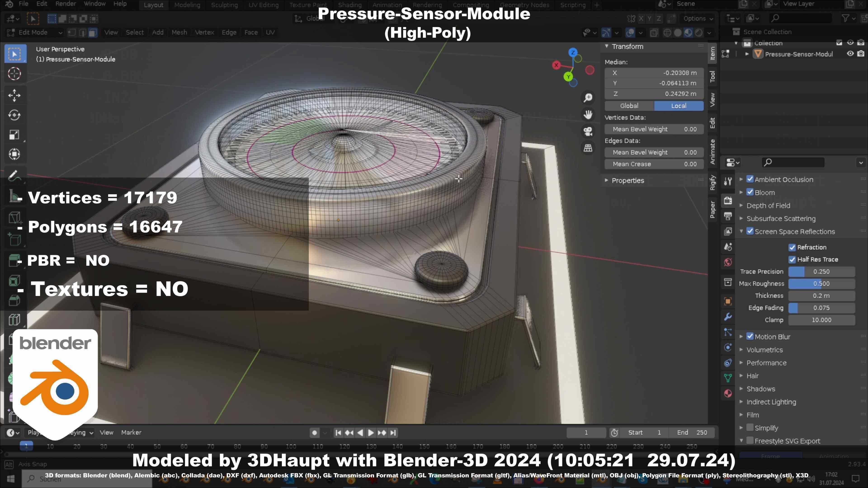Screen dimensions: 868x488
Task: Toggle X-ray display icon
Action: tap(654, 33)
